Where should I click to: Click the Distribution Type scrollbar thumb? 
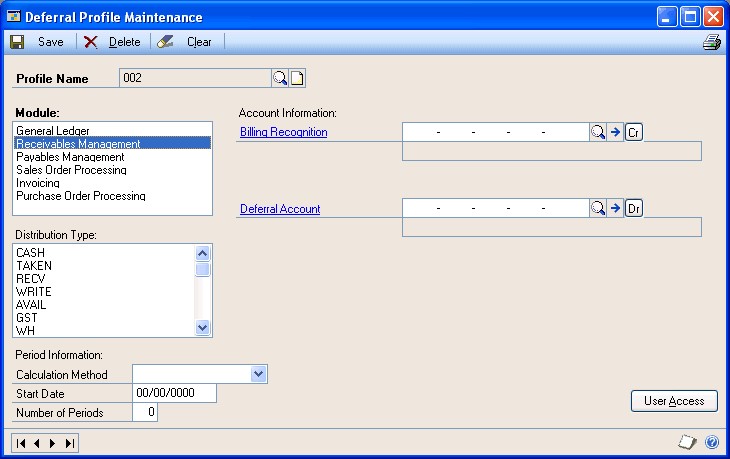[x=203, y=270]
